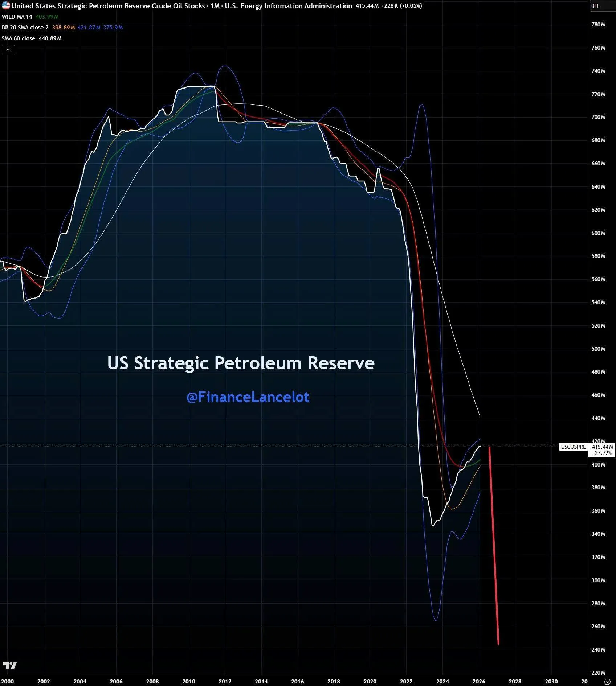Click the 500M label on price scale

tap(598, 349)
